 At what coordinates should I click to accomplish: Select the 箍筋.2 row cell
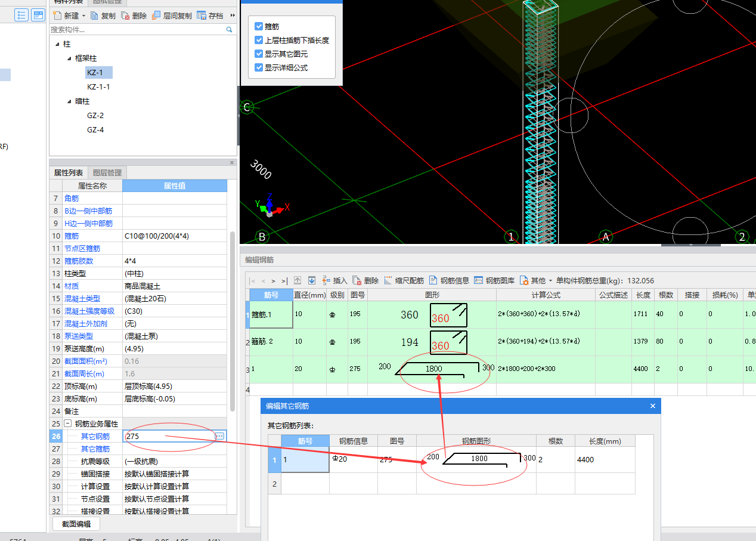271,342
